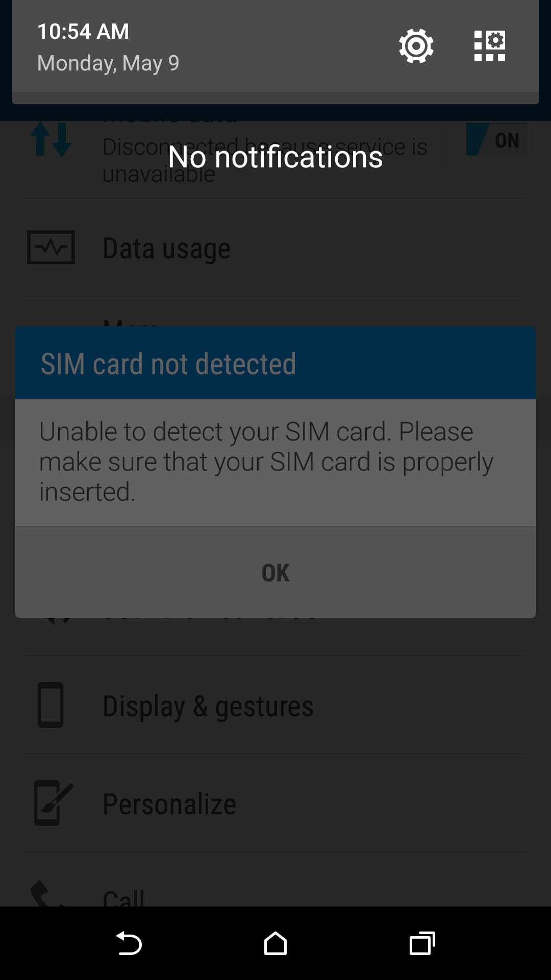Dismiss the SIM dialog with OK

pos(275,573)
